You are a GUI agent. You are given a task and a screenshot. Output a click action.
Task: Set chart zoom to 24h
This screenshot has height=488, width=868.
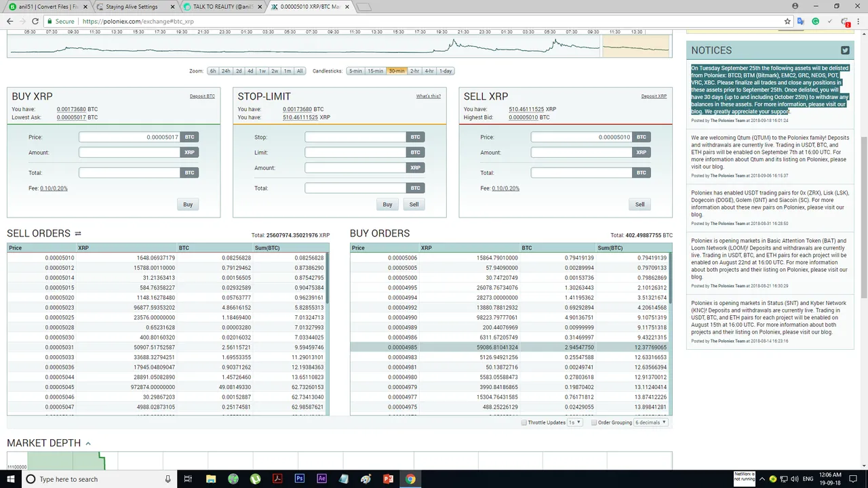coord(226,71)
